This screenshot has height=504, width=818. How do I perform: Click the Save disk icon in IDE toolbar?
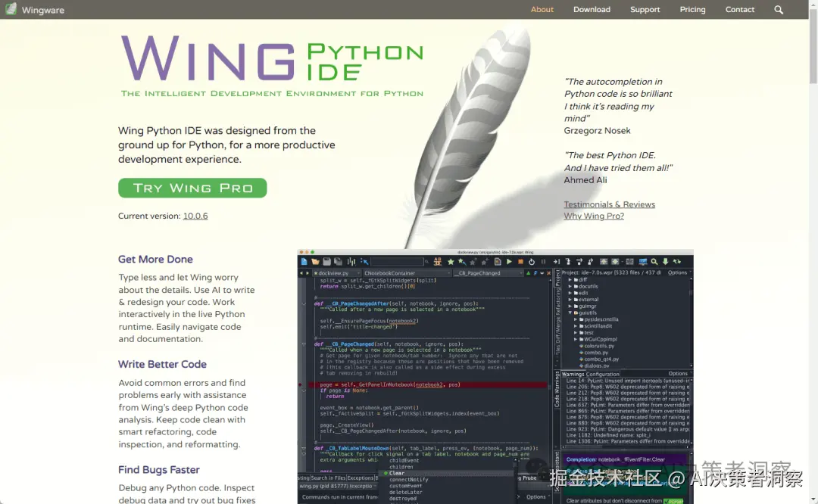(327, 262)
